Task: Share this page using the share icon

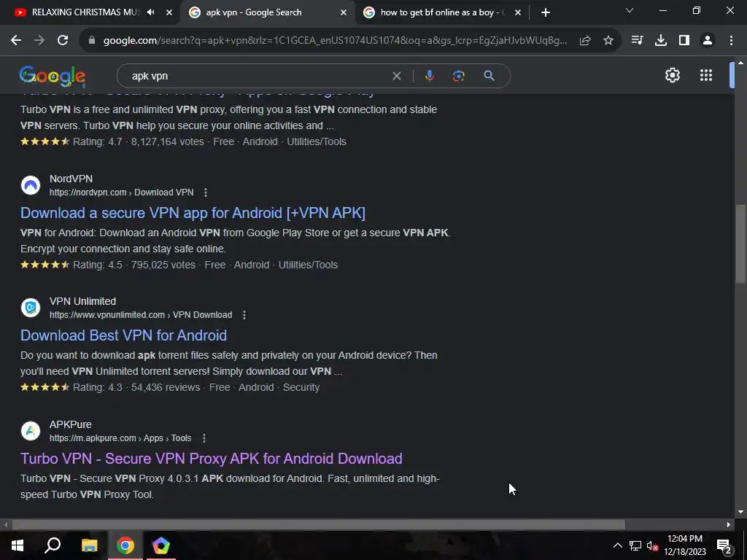Action: tap(585, 41)
